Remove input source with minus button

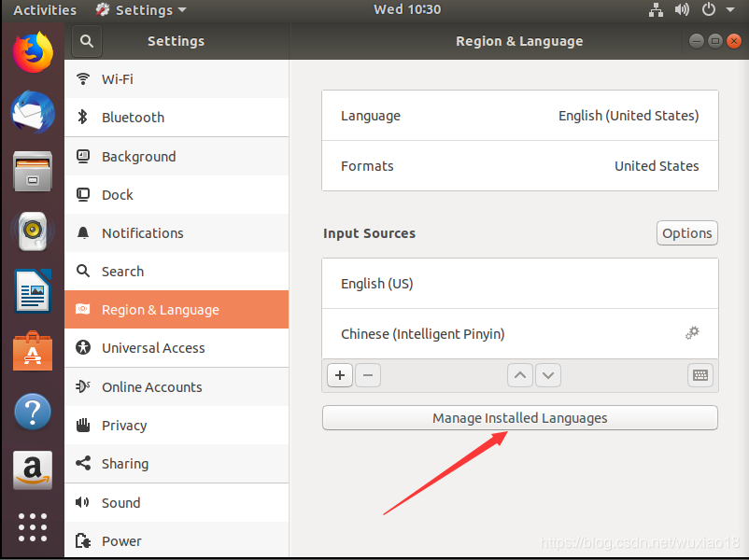[368, 375]
